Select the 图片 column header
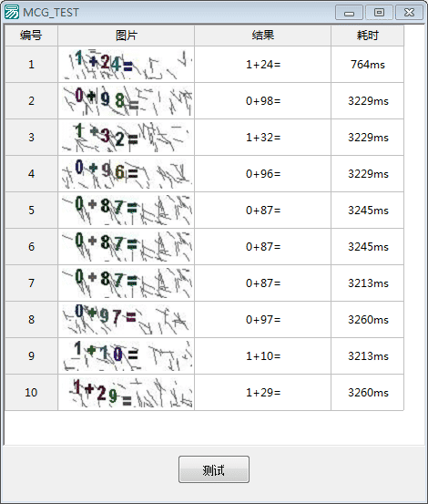The height and width of the screenshot is (504, 428). 127,36
